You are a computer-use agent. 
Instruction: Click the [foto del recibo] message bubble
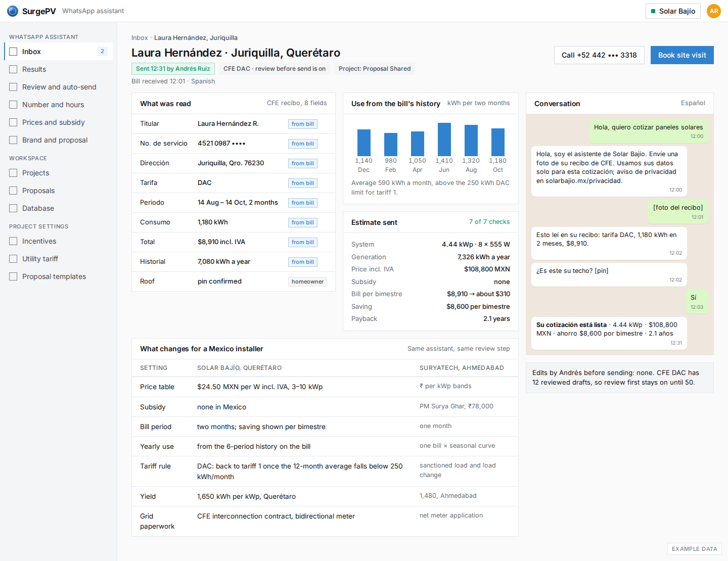[678, 212]
